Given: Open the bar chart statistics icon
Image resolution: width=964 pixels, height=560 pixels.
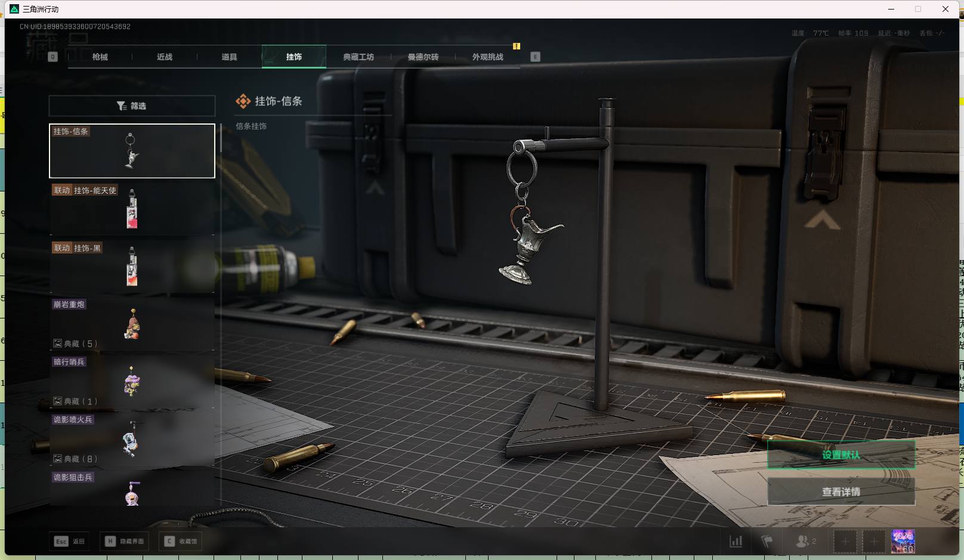Looking at the screenshot, I should [x=736, y=542].
